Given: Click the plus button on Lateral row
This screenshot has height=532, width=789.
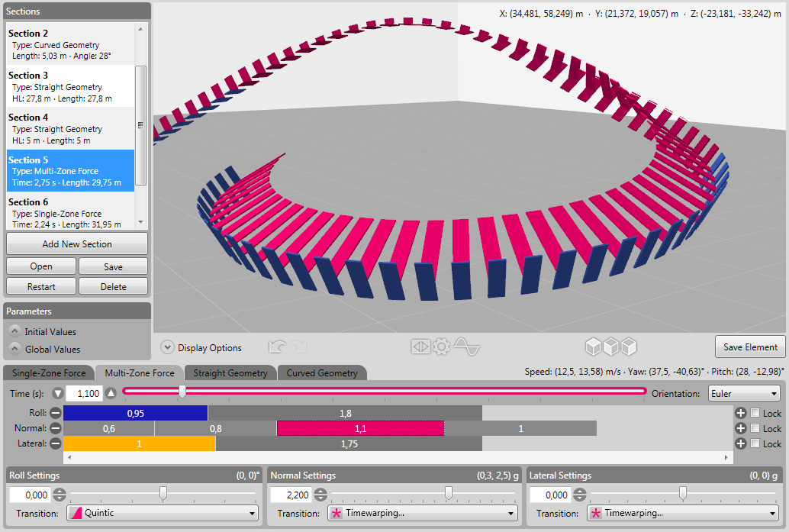Looking at the screenshot, I should pyautogui.click(x=740, y=443).
